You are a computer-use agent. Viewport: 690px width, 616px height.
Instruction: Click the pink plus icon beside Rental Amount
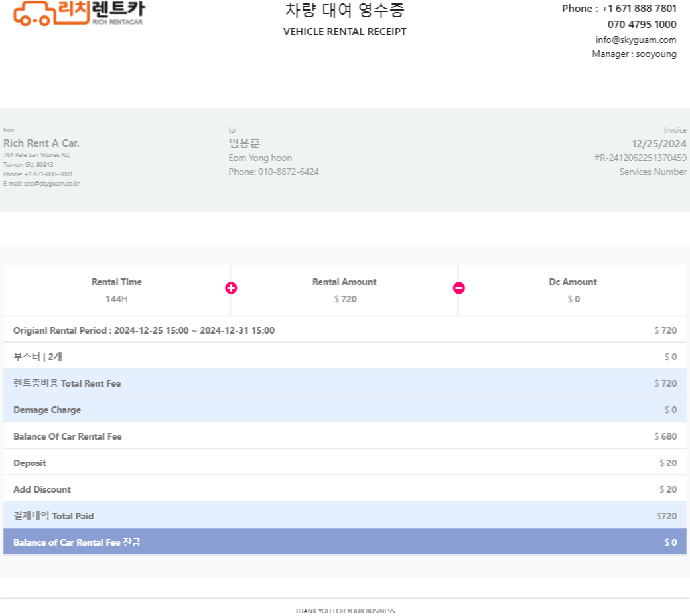pos(231,288)
